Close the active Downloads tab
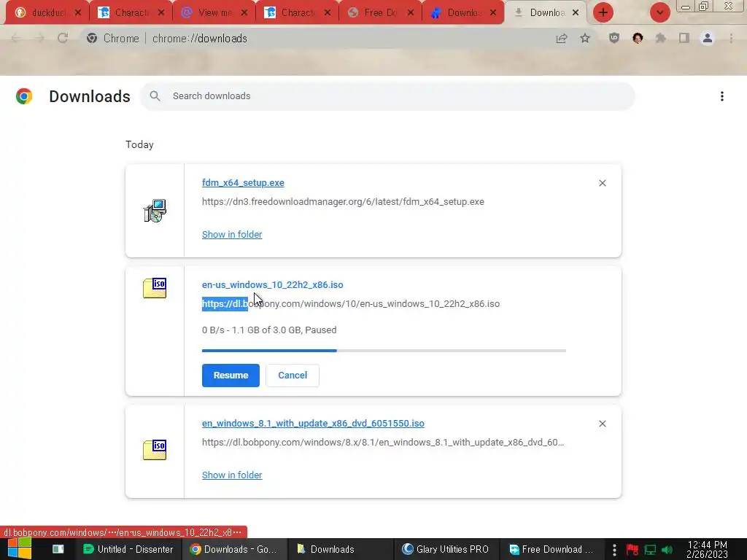The width and height of the screenshot is (747, 560). point(576,13)
